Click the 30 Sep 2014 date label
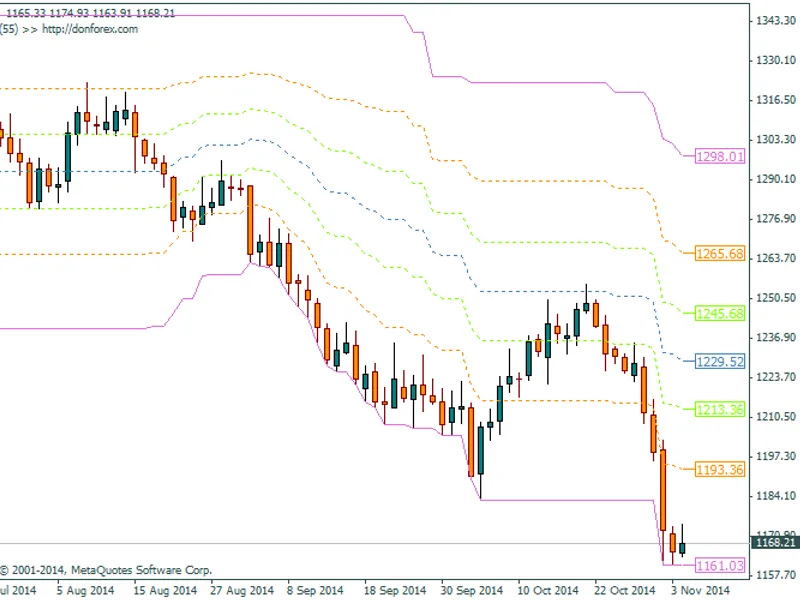This screenshot has height=600, width=800. click(x=471, y=590)
